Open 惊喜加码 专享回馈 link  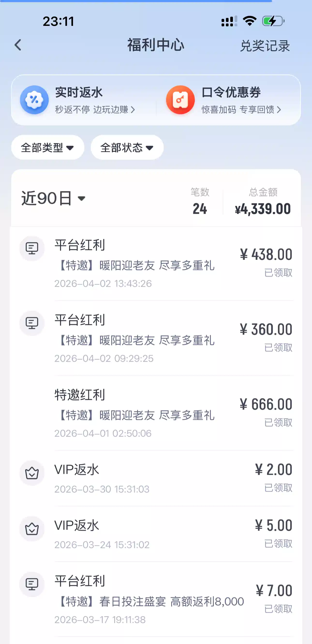[241, 110]
